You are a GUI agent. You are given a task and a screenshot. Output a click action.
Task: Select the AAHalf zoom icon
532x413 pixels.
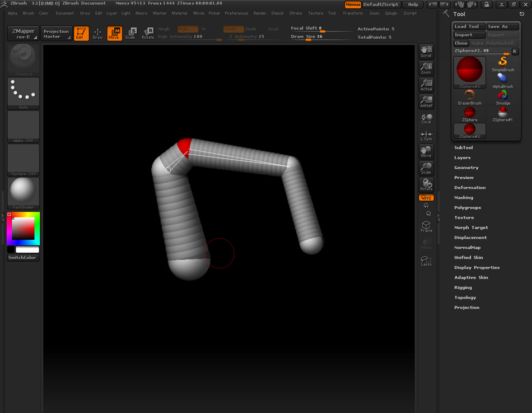(x=426, y=101)
